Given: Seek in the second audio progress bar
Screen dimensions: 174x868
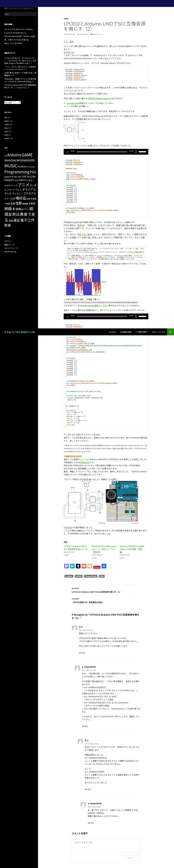Looking at the screenshot, I should (102, 316).
